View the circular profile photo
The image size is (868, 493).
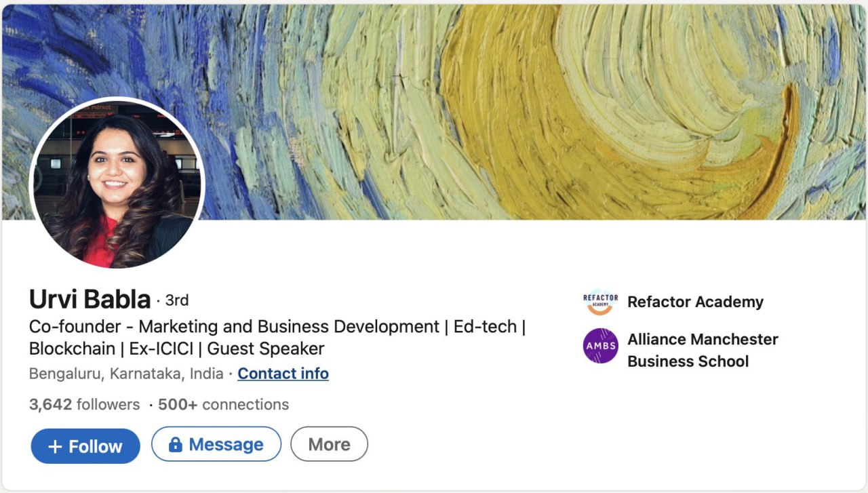pos(117,183)
